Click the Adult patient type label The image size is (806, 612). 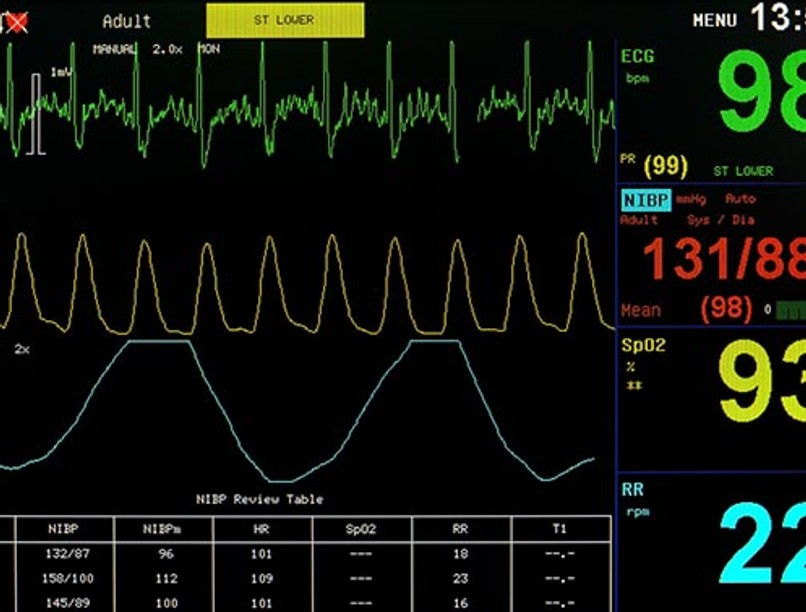coord(127,21)
